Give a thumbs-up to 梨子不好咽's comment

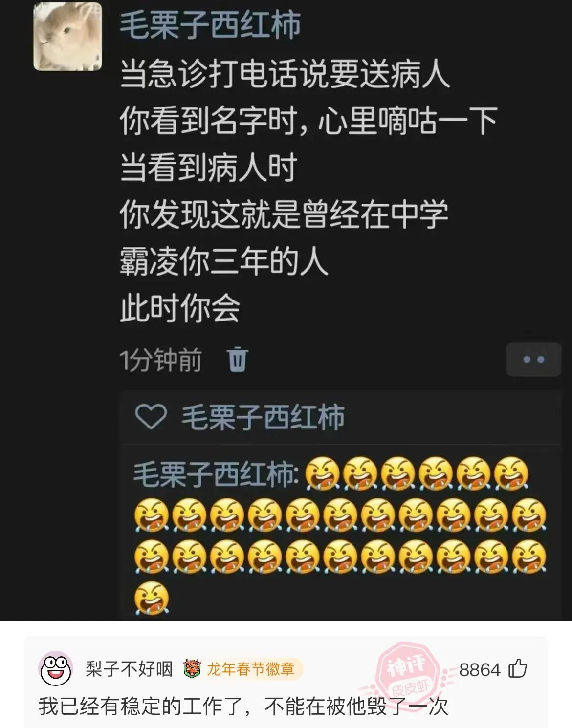[x=518, y=669]
